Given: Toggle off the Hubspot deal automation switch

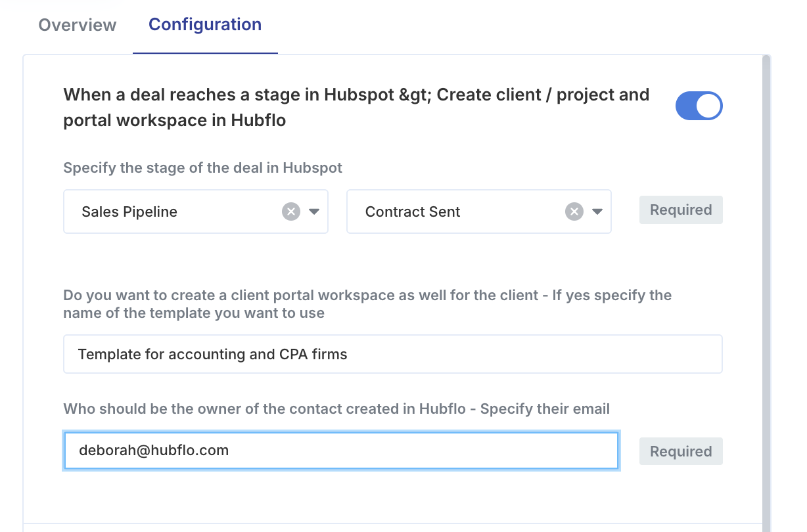Looking at the screenshot, I should [699, 106].
